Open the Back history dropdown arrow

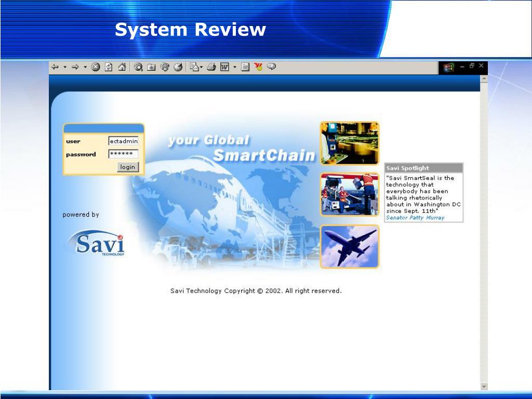click(65, 67)
